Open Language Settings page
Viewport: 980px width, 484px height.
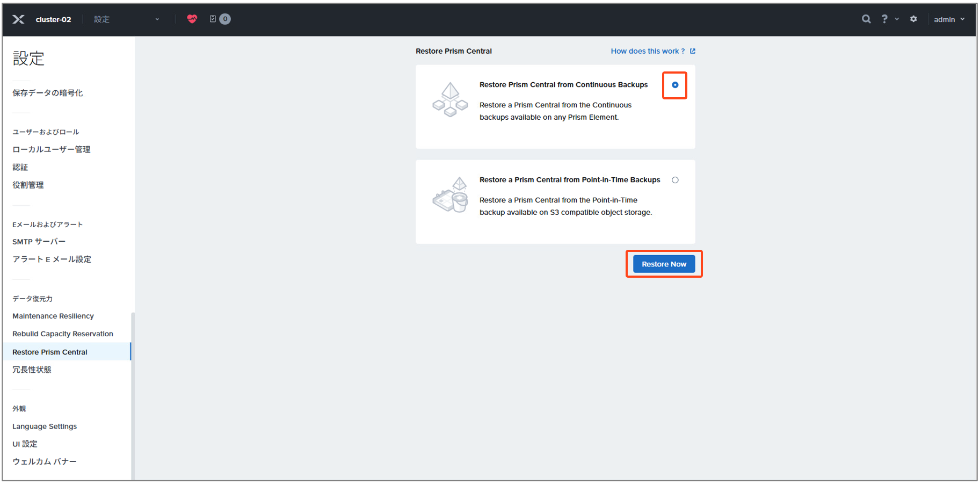45,427
